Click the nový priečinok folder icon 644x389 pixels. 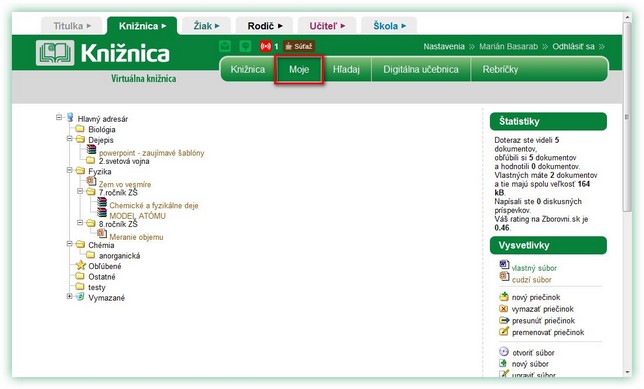(x=504, y=297)
